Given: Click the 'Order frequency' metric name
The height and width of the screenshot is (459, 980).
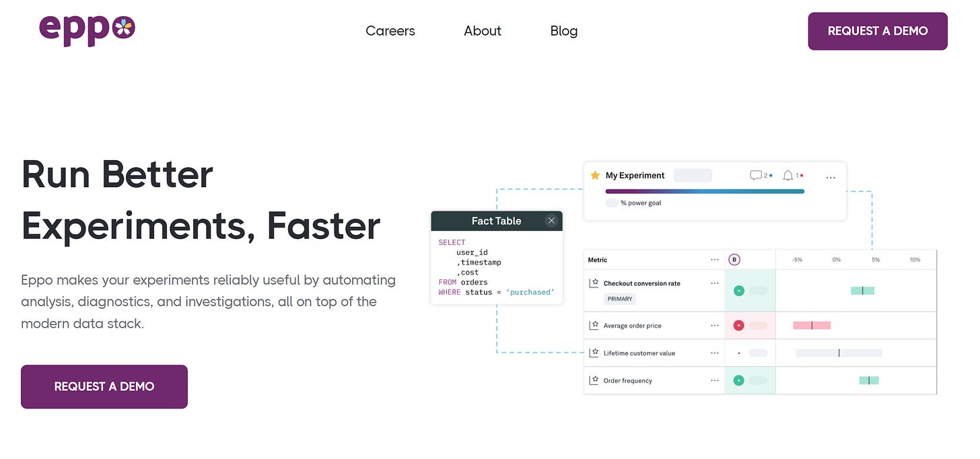Looking at the screenshot, I should point(628,380).
